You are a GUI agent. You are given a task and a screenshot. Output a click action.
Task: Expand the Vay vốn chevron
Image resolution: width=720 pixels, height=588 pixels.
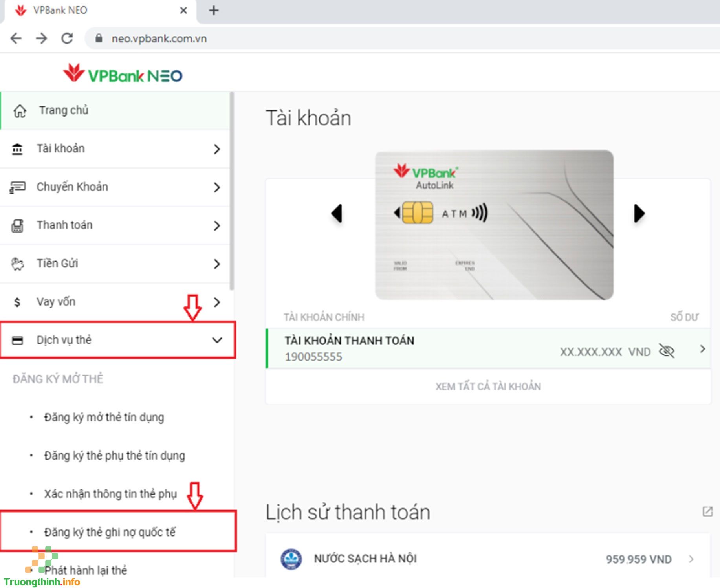coord(216,302)
